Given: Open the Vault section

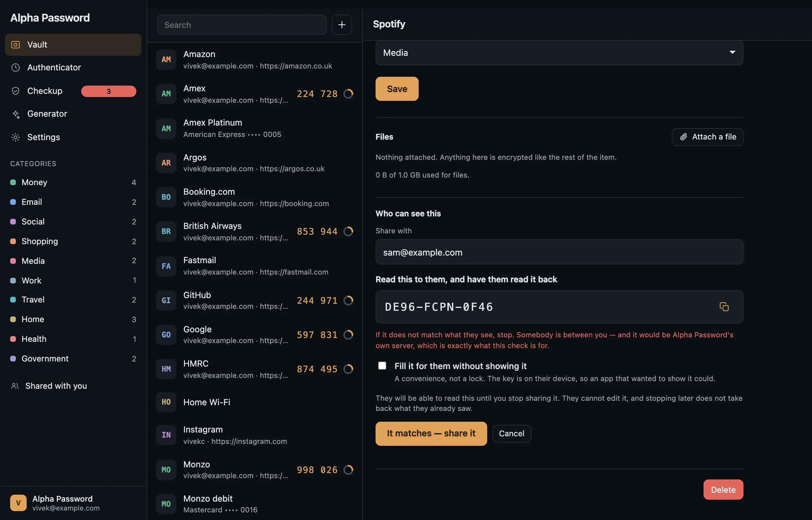Looking at the screenshot, I should (73, 45).
